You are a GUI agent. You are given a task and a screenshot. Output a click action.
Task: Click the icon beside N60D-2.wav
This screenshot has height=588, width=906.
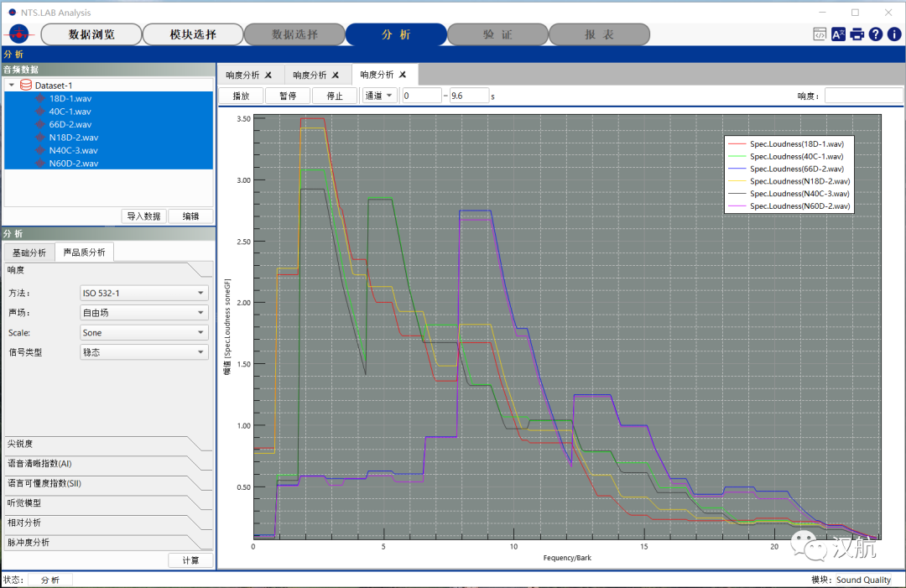tap(40, 164)
